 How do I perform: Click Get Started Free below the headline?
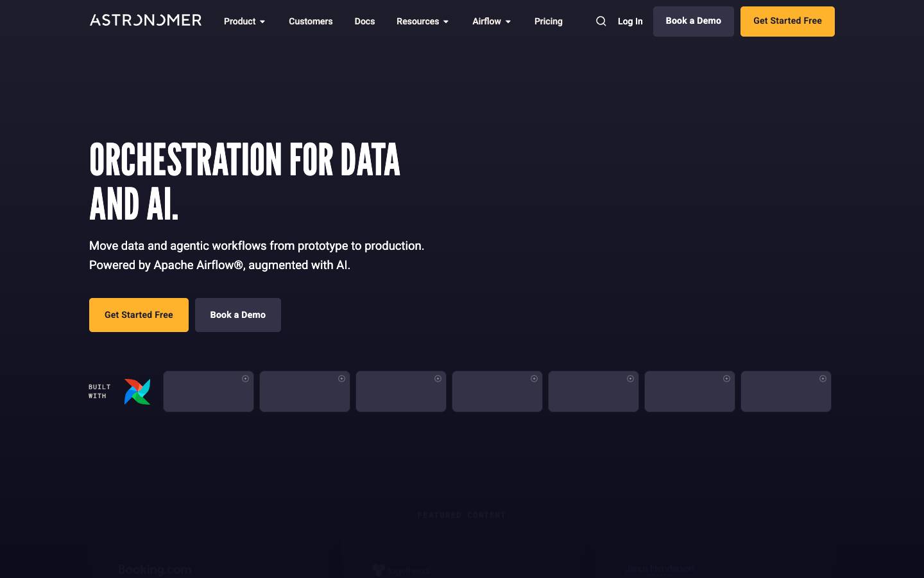pos(139,315)
